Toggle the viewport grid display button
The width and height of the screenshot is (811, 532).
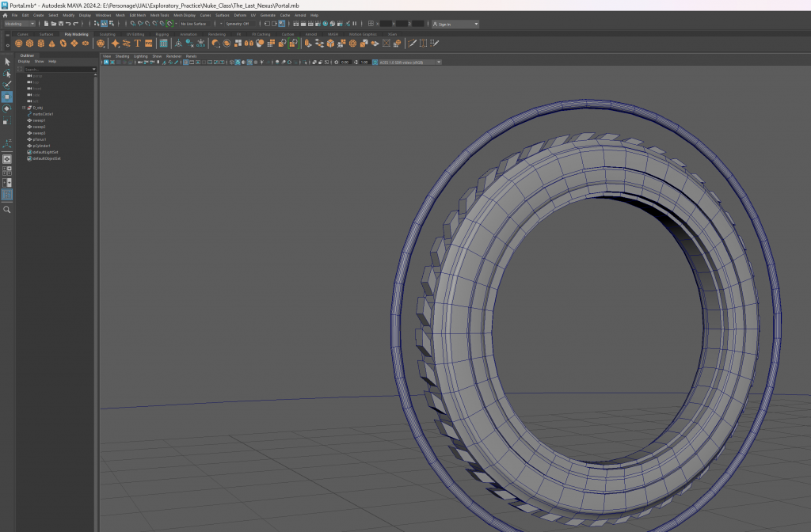click(185, 62)
